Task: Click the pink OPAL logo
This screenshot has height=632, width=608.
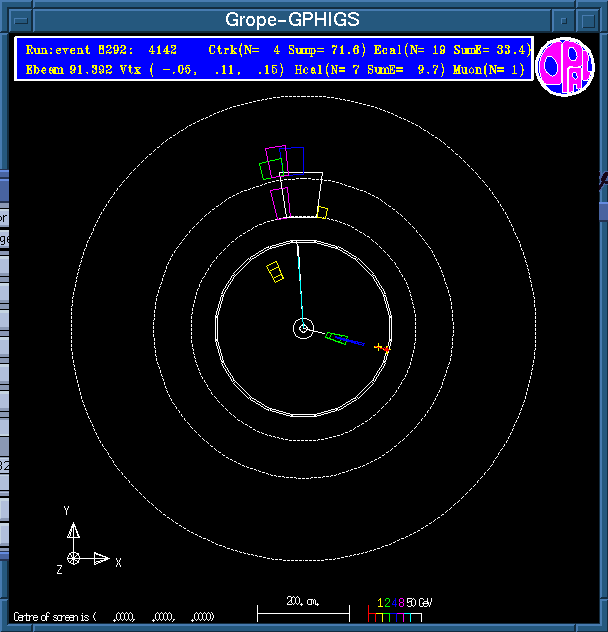Action: point(565,67)
